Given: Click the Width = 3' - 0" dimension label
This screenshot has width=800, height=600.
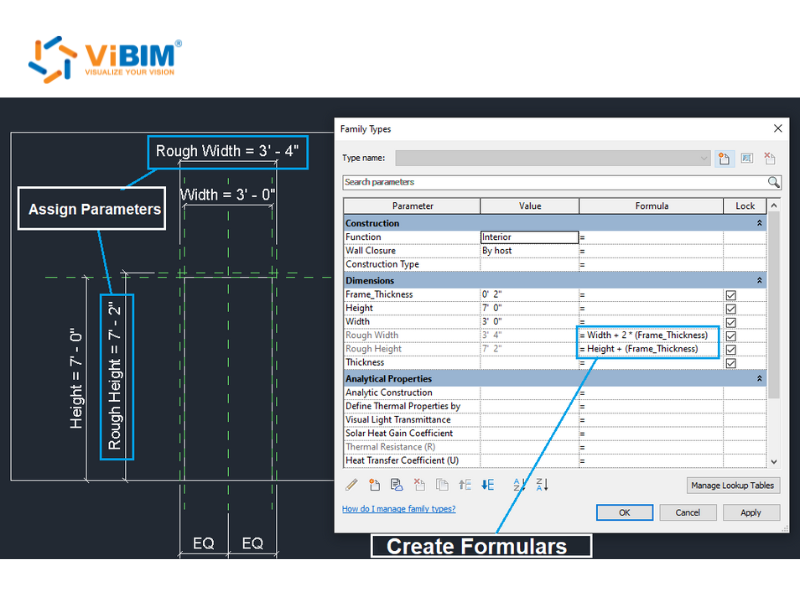Looking at the screenshot, I should pos(228,195).
